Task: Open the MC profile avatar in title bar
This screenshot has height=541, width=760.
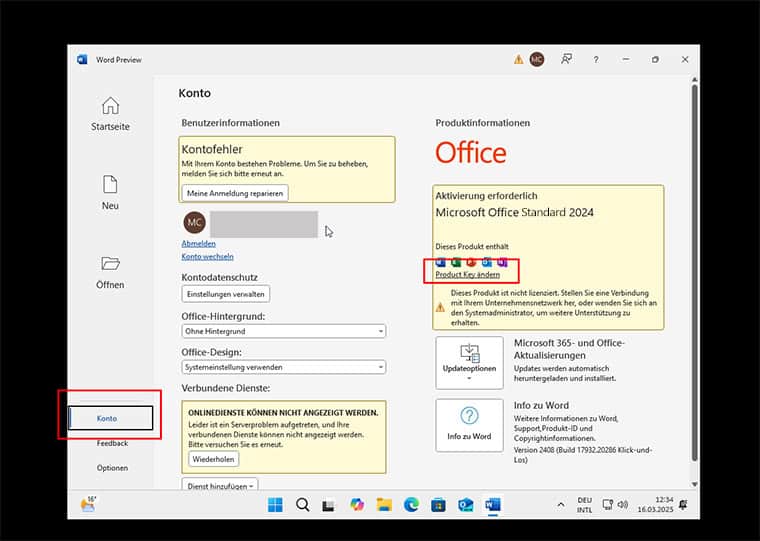Action: point(537,60)
